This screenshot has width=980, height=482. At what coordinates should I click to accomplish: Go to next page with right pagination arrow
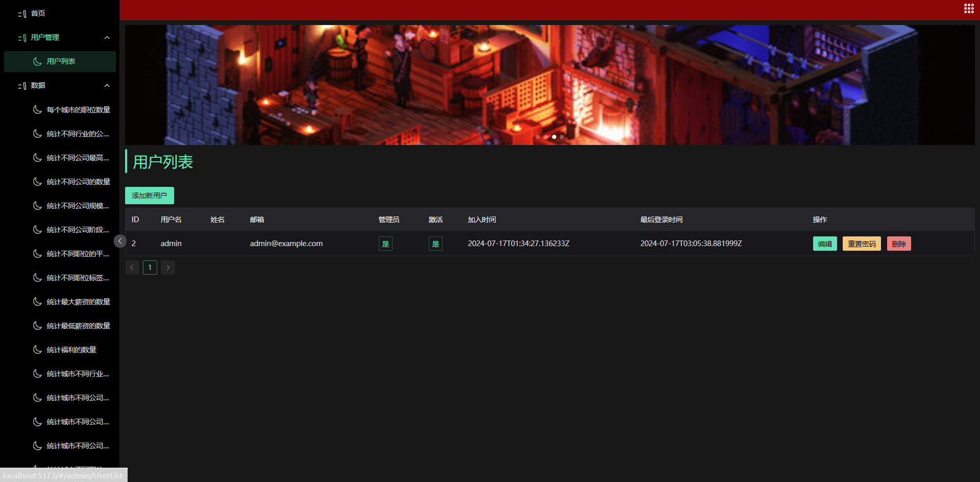(168, 268)
